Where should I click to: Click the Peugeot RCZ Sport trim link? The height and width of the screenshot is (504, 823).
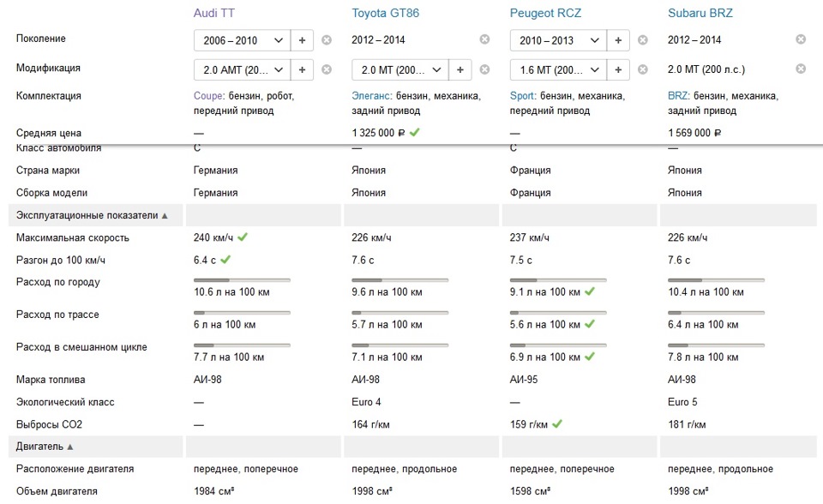point(522,96)
